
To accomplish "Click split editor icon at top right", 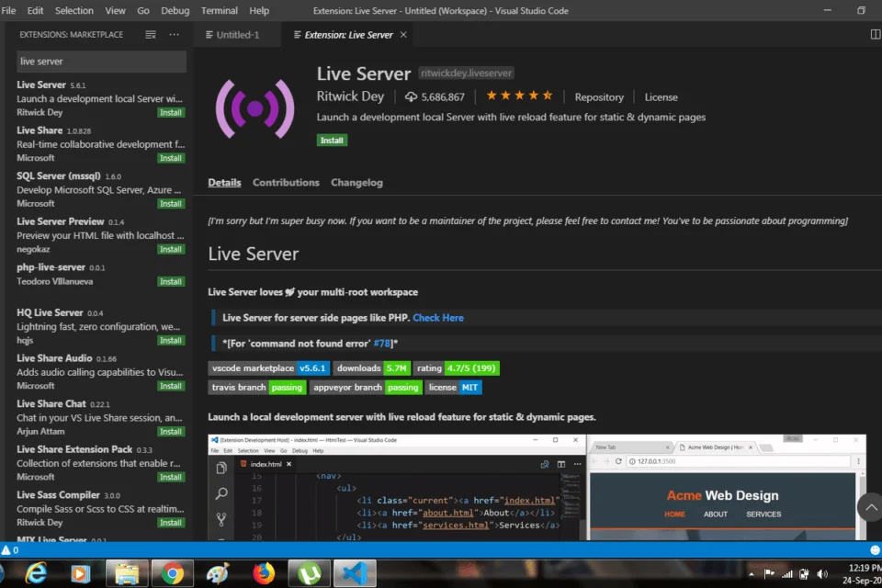I will click(x=875, y=35).
